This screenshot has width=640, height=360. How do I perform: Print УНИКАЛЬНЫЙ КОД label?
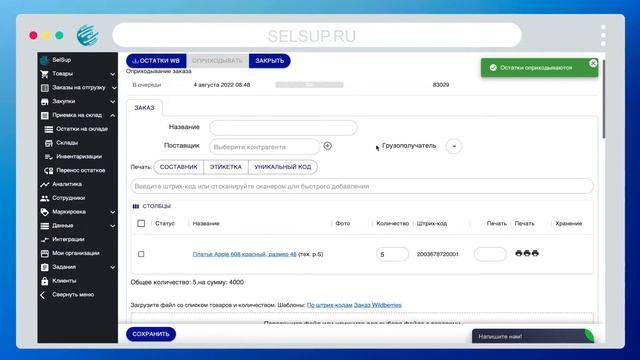(x=283, y=167)
